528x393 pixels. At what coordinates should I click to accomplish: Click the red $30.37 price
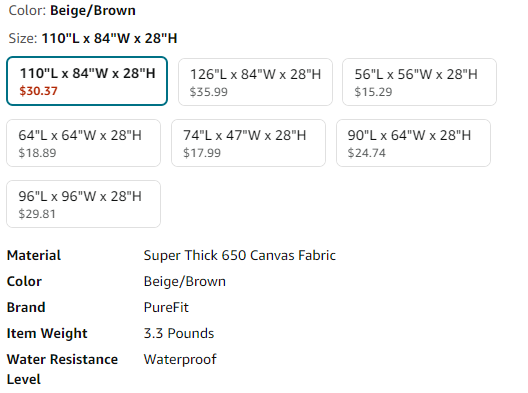[38, 91]
